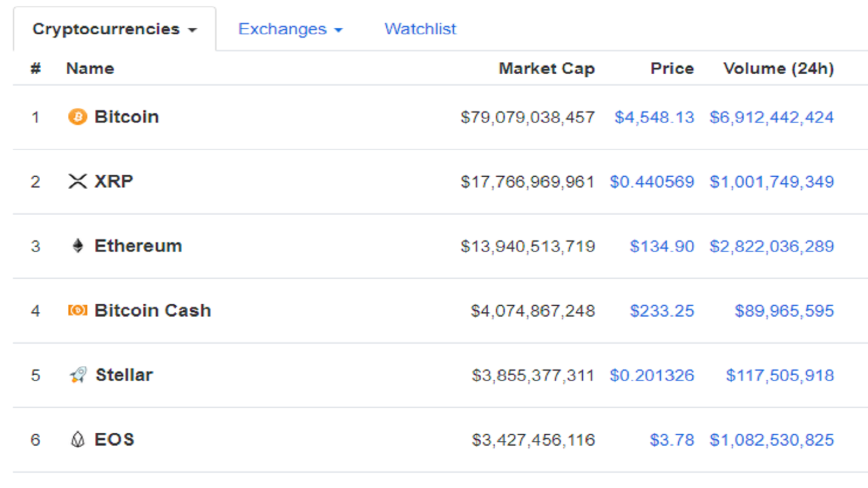This screenshot has width=868, height=488.
Task: Click EOS market cap $3,427,456,116
Action: (533, 440)
